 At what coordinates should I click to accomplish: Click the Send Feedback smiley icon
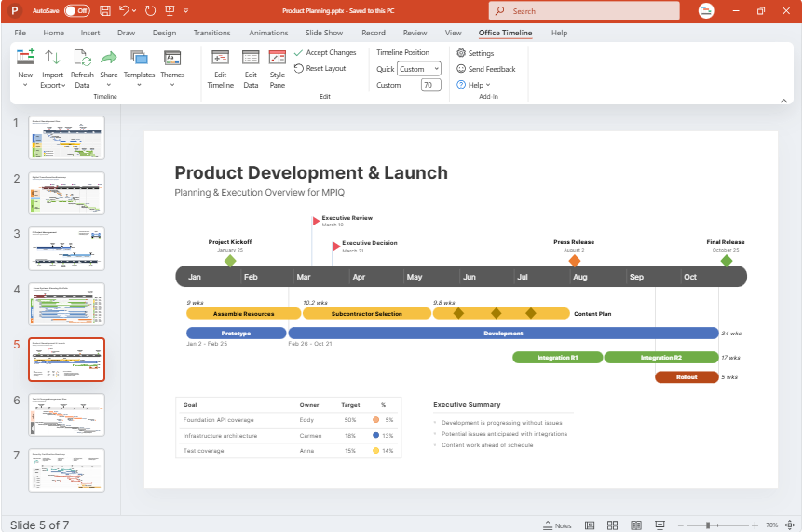point(461,69)
